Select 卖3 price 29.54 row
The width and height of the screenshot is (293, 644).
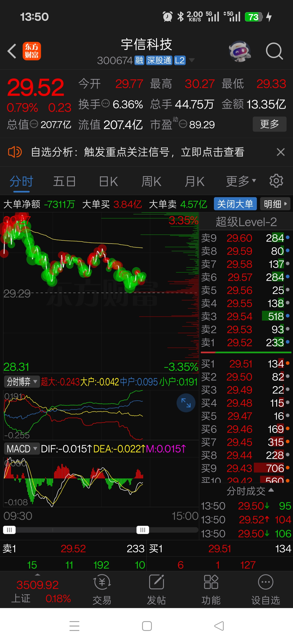246,316
